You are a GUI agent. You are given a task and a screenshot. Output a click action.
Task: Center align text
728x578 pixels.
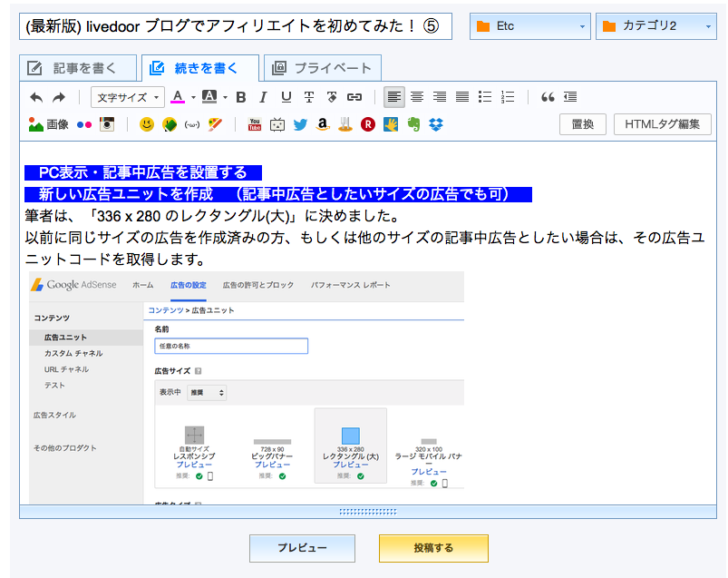tap(417, 97)
